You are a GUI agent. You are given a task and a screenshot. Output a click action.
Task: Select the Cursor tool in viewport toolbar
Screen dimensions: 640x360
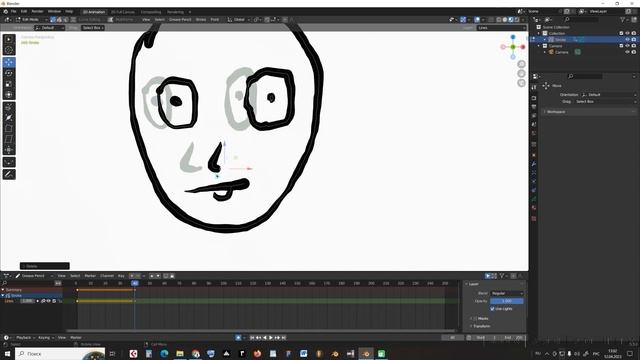pos(9,50)
